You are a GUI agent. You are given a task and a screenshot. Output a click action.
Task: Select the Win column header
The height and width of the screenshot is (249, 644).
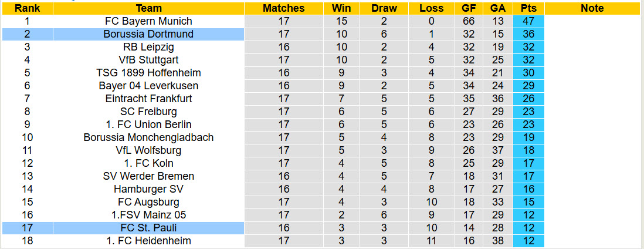(341, 8)
